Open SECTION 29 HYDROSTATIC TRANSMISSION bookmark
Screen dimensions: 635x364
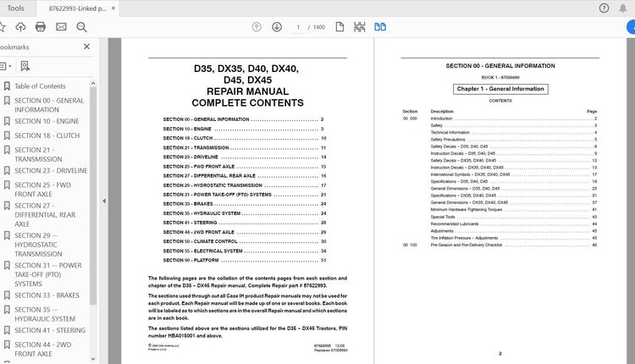[x=38, y=245]
